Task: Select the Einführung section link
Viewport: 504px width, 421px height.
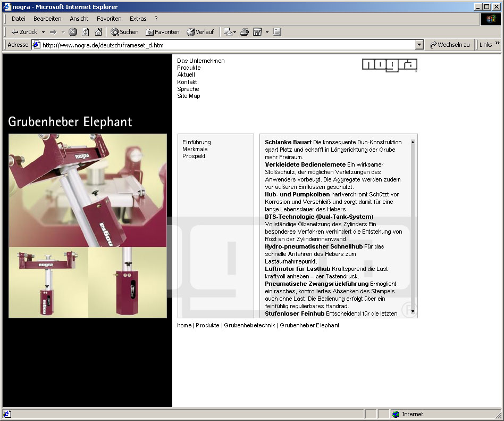Action: click(196, 142)
